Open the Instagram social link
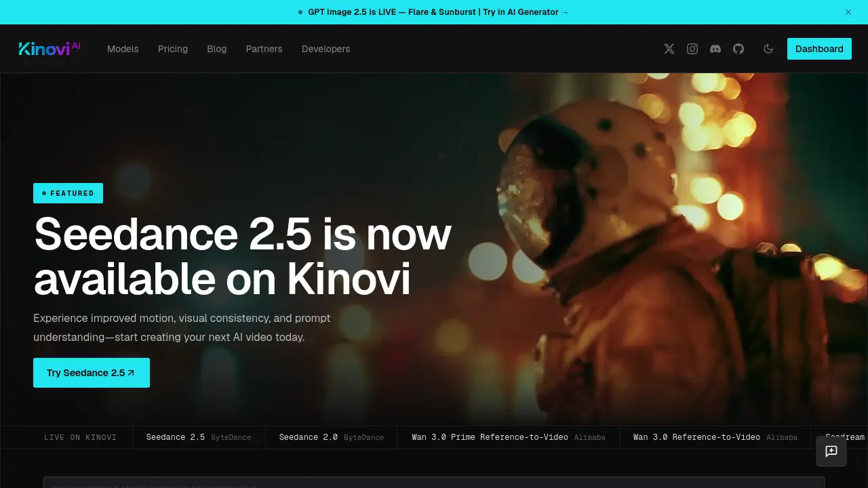The image size is (868, 488). tap(692, 49)
